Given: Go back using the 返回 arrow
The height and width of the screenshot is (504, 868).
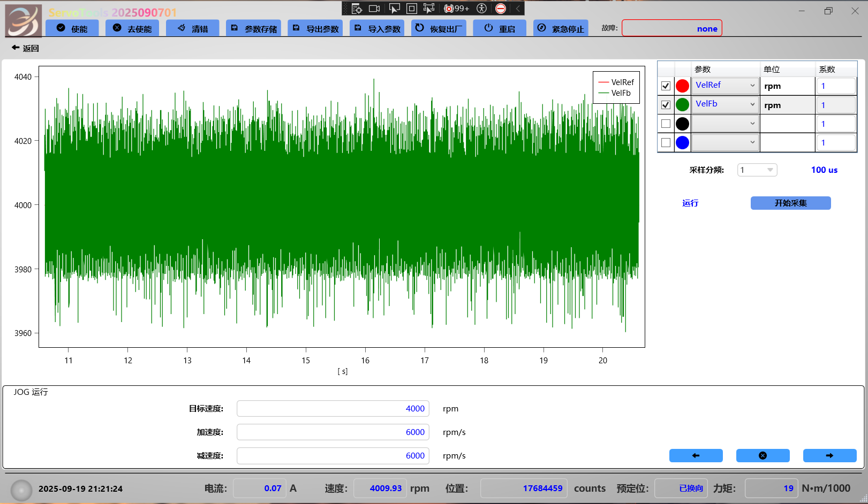Looking at the screenshot, I should 25,48.
